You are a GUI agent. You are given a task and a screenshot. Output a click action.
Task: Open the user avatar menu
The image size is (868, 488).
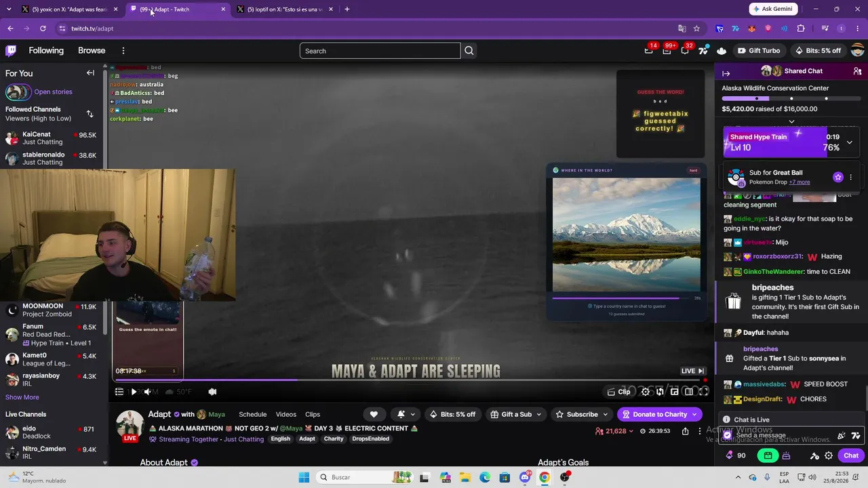click(857, 51)
